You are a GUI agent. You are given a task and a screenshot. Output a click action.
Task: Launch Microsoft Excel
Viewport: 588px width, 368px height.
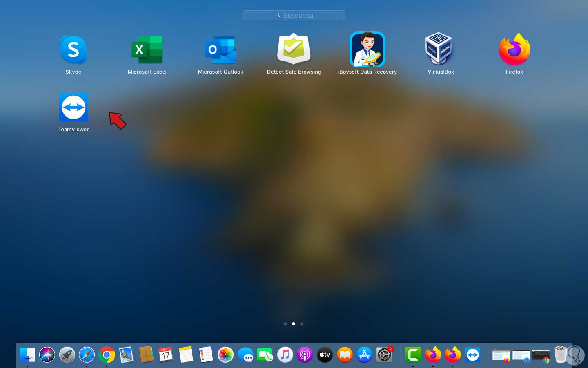tap(147, 50)
